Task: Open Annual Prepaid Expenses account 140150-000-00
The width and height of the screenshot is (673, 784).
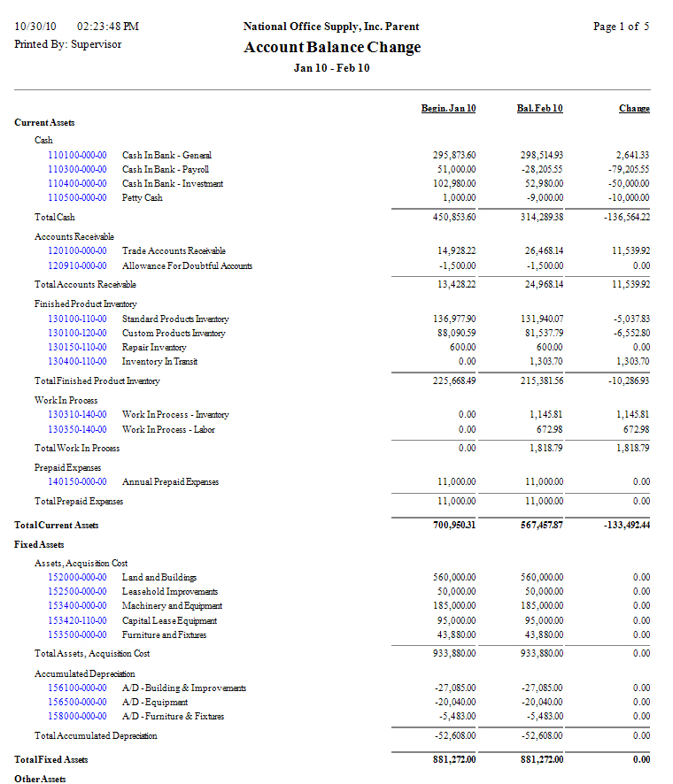Action: point(77,482)
